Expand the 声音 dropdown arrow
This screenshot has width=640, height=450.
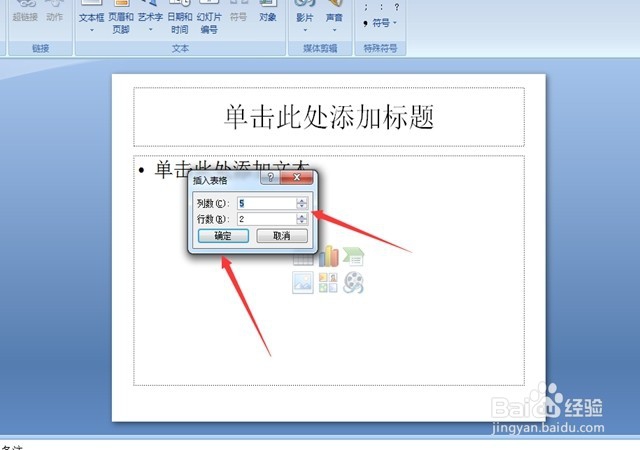coord(334,30)
